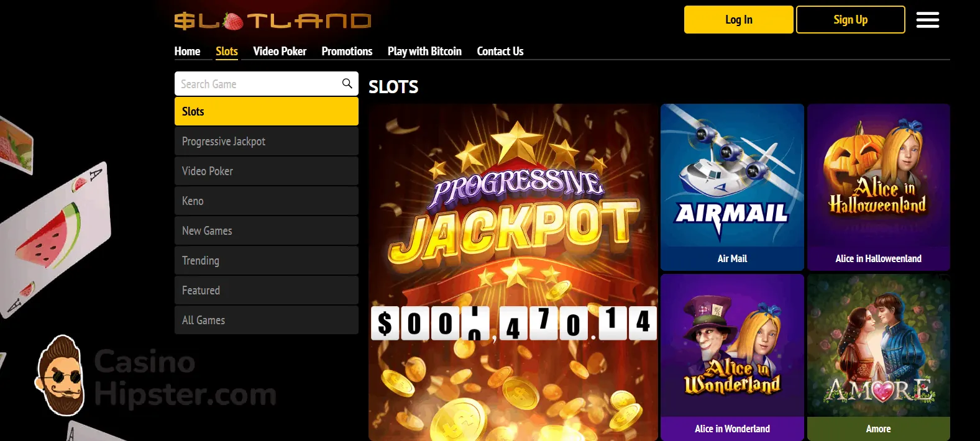Choose the New Games category
The width and height of the screenshot is (980, 441).
pyautogui.click(x=267, y=231)
